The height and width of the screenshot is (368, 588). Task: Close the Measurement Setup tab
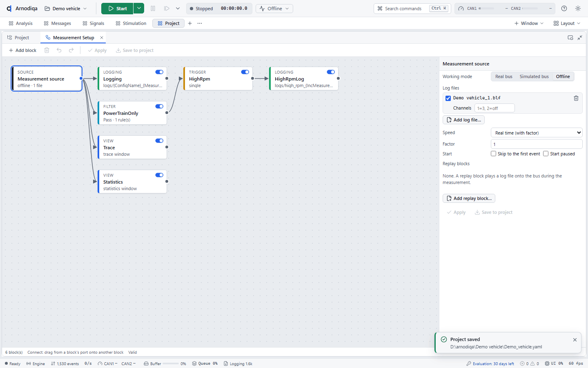(102, 38)
